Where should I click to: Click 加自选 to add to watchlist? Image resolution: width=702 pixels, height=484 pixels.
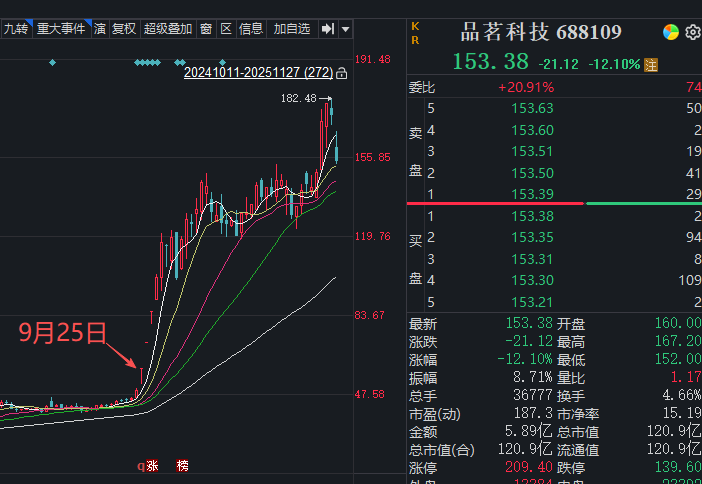tap(292, 29)
